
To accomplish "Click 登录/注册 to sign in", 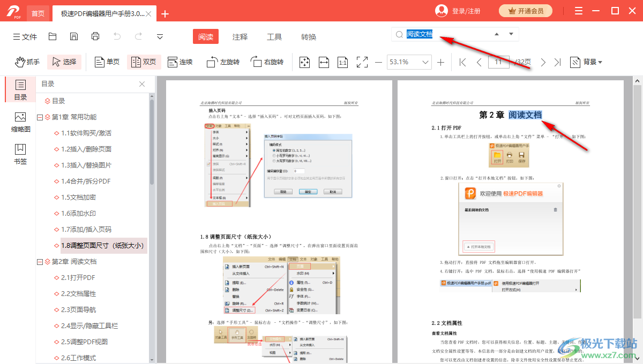I will pyautogui.click(x=466, y=11).
